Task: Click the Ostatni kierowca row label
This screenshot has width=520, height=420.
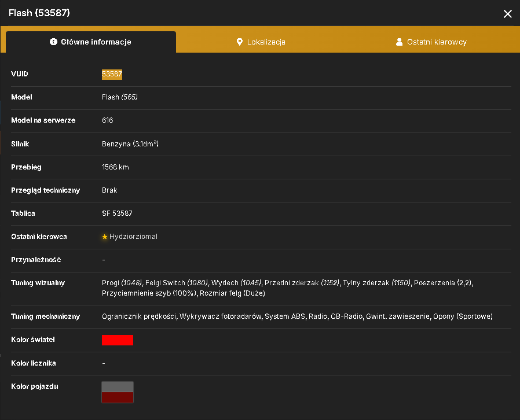Action: [x=39, y=237]
